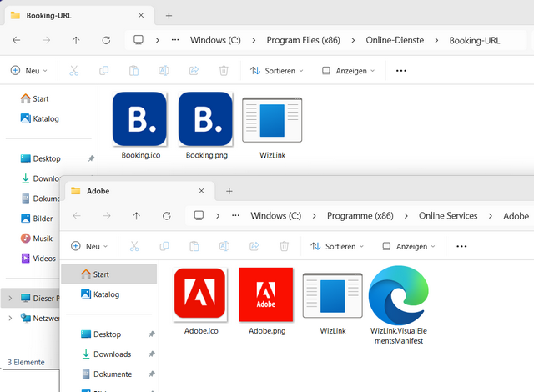Click Windows (C:) breadcrumb in Adobe window

[276, 216]
